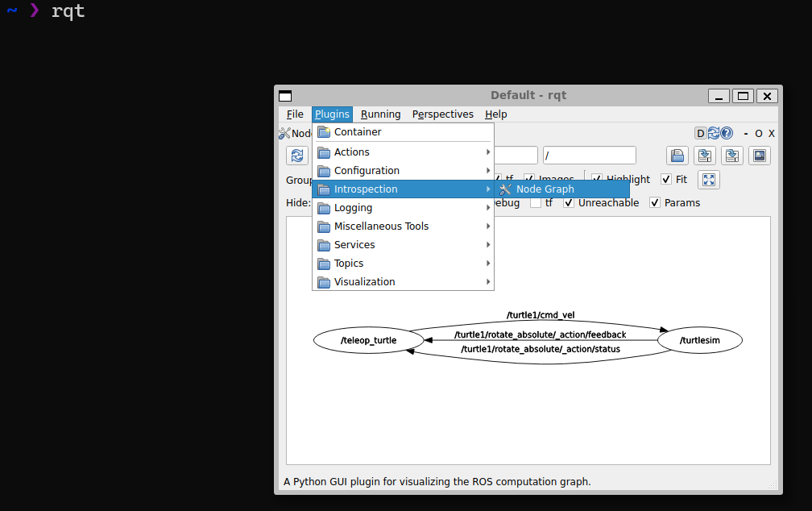Expand the Visualization submenu
Viewport: 812px width, 511px height.
point(403,282)
